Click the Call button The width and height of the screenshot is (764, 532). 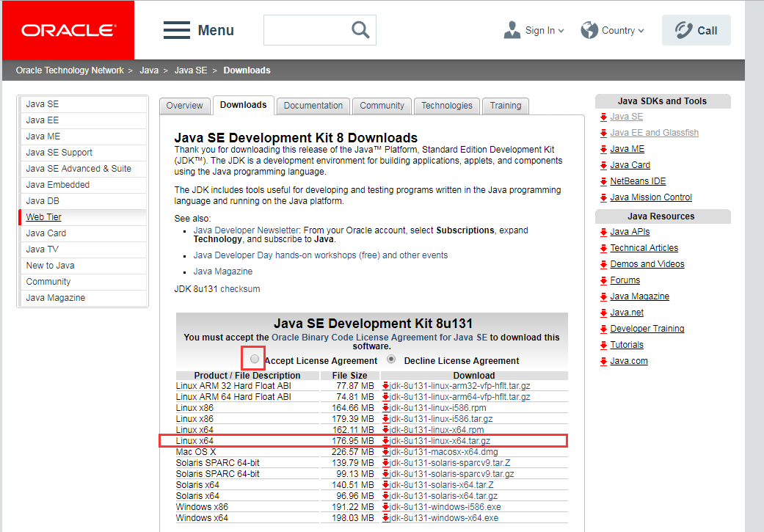pos(696,30)
